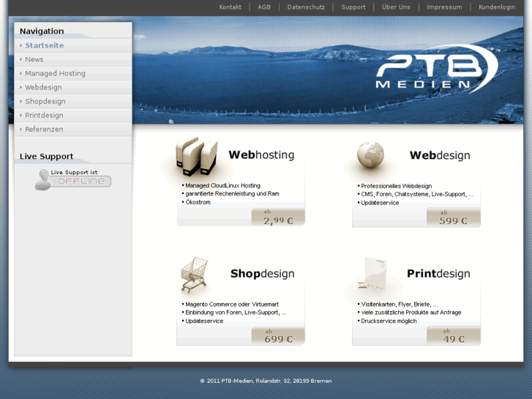Open the Kontakt link in top bar
This screenshot has height=399, width=532.
(230, 7)
